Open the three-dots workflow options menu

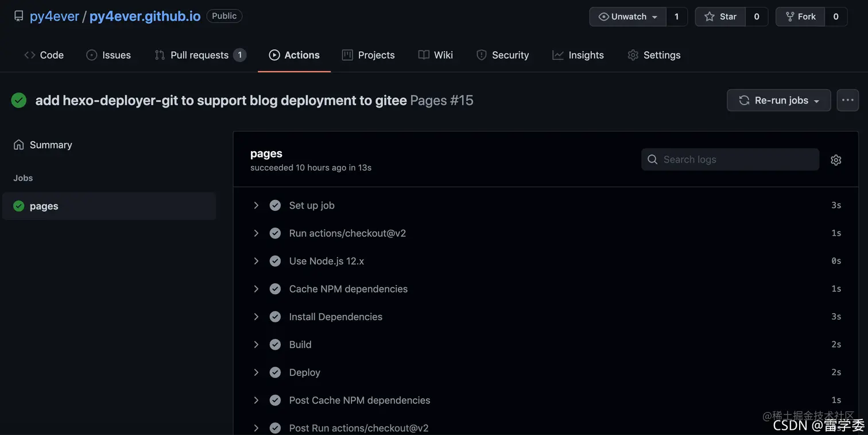click(x=847, y=100)
